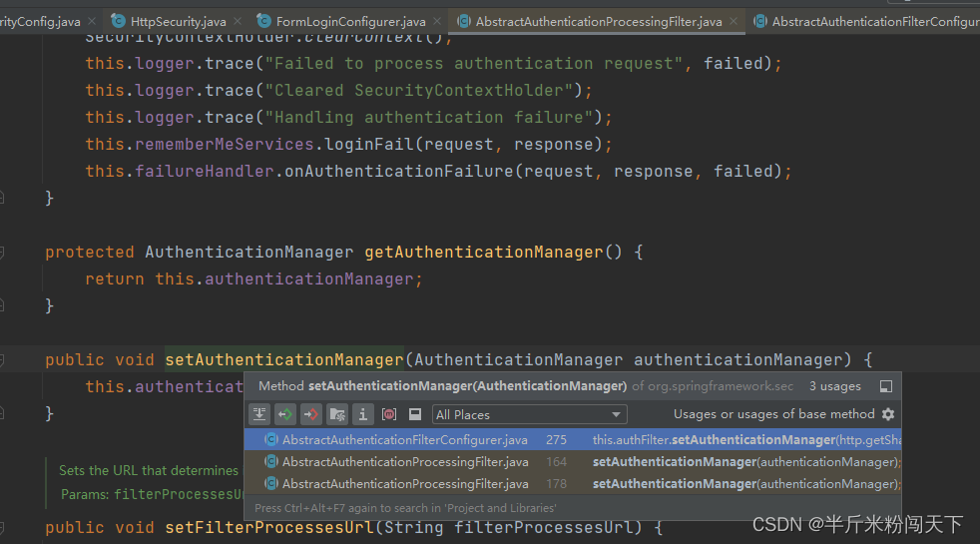This screenshot has width=980, height=544.
Task: Click the Open in Find tool window icon
Action: (x=885, y=386)
